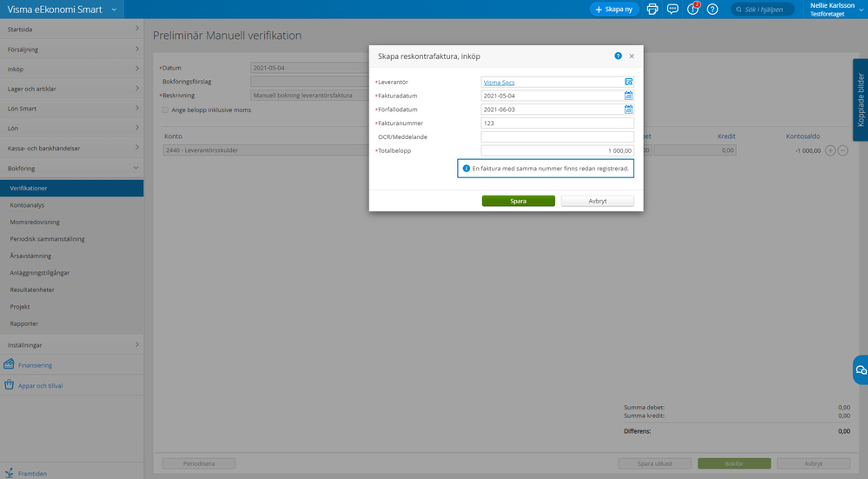Open the notifications icon with red badge
This screenshot has height=479, width=868.
pyautogui.click(x=692, y=9)
